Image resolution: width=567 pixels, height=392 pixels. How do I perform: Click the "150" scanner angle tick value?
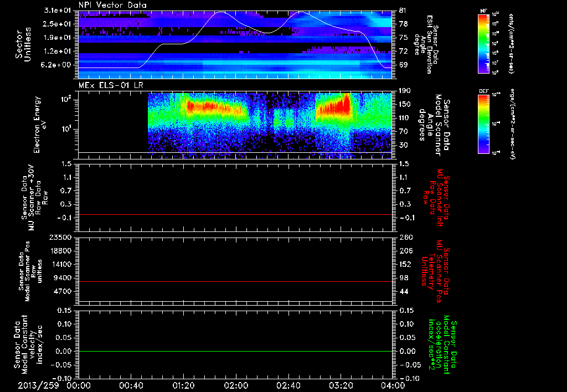pyautogui.click(x=405, y=104)
